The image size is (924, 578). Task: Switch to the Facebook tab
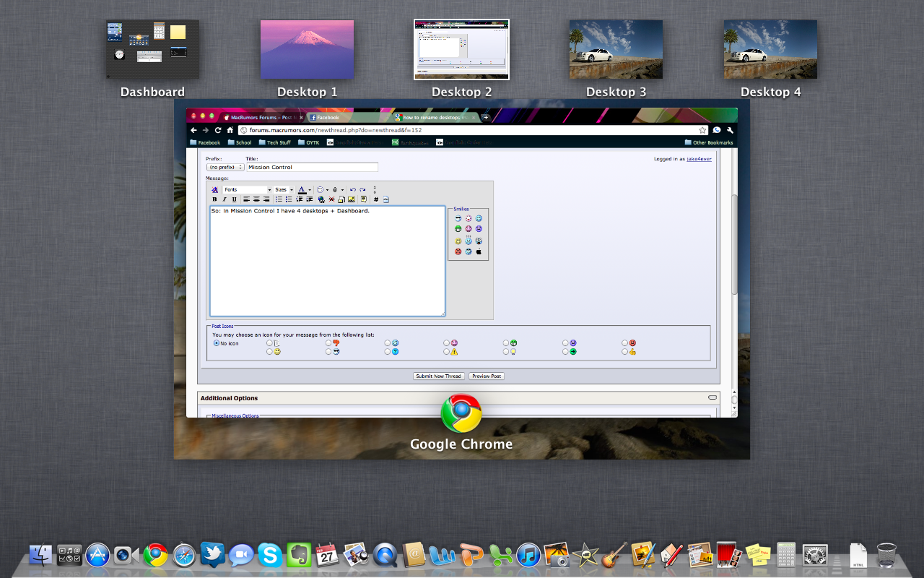coord(349,117)
